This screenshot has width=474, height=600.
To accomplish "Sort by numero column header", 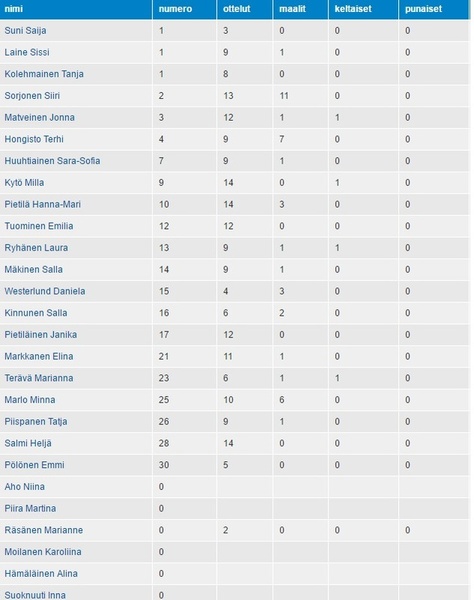I will click(x=175, y=8).
